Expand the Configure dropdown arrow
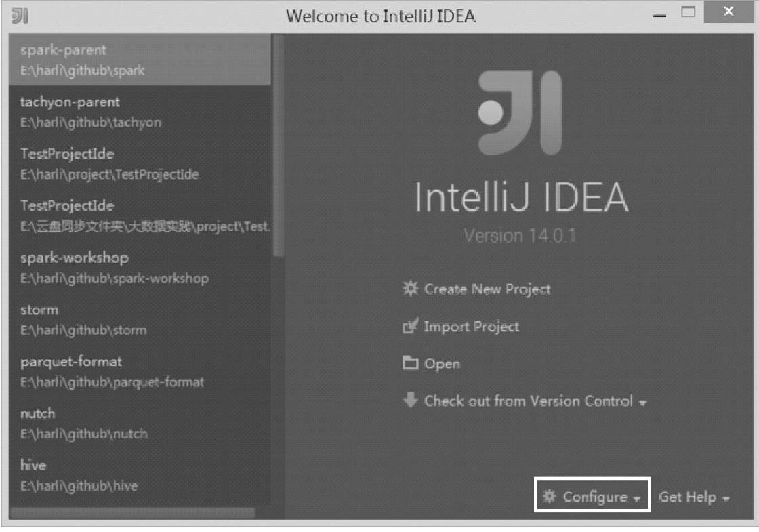 (636, 499)
